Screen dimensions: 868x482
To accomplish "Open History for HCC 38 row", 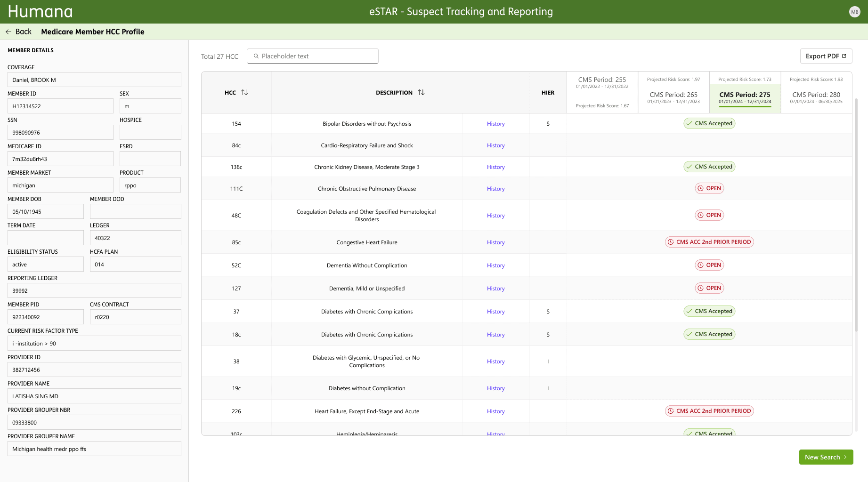I will 495,361.
